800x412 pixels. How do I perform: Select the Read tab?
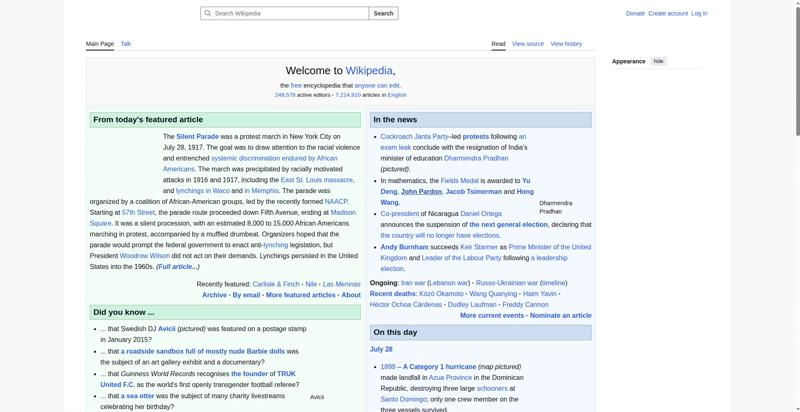pyautogui.click(x=498, y=44)
